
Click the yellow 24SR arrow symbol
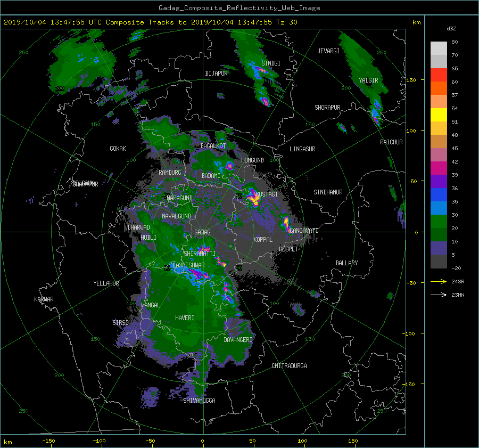click(439, 281)
